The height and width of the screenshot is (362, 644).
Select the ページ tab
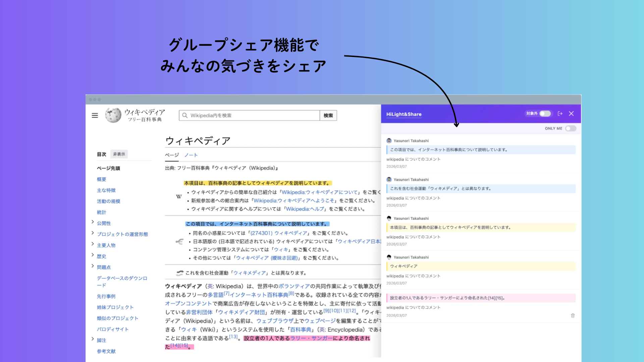(172, 155)
